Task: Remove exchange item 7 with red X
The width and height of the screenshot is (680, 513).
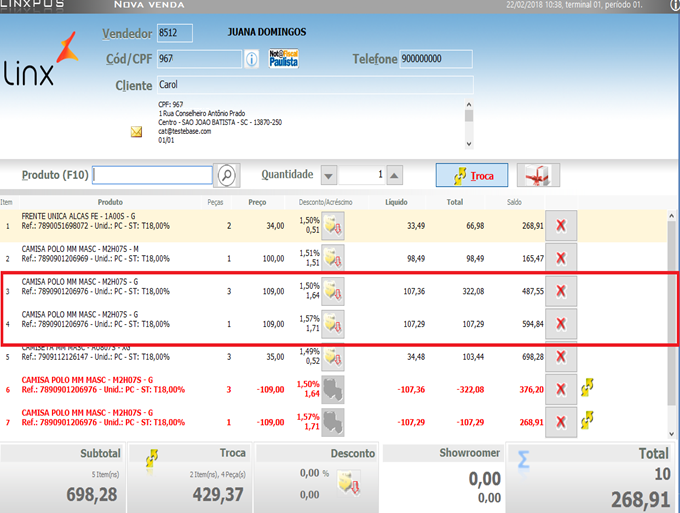Action: coord(561,422)
